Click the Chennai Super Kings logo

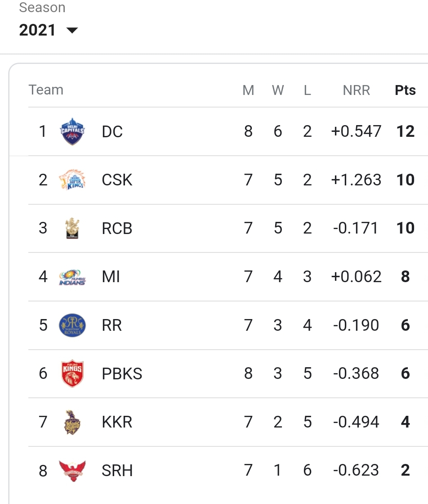coord(72,180)
